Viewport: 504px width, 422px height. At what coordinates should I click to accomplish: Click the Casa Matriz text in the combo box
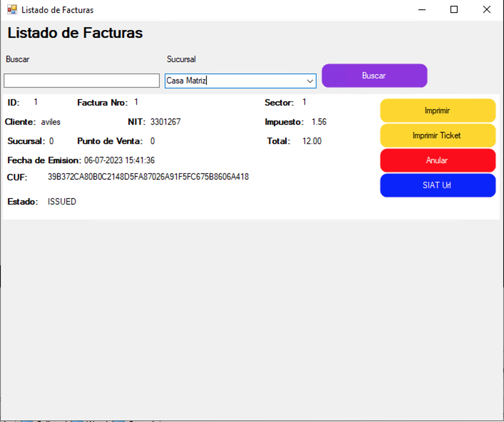186,81
